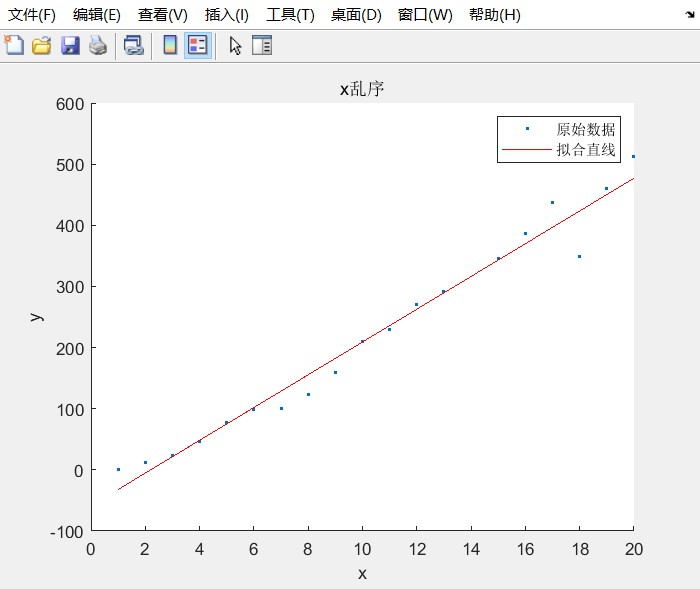This screenshot has height=589, width=700.
Task: Click the data point at x=18
Action: pyautogui.click(x=579, y=256)
